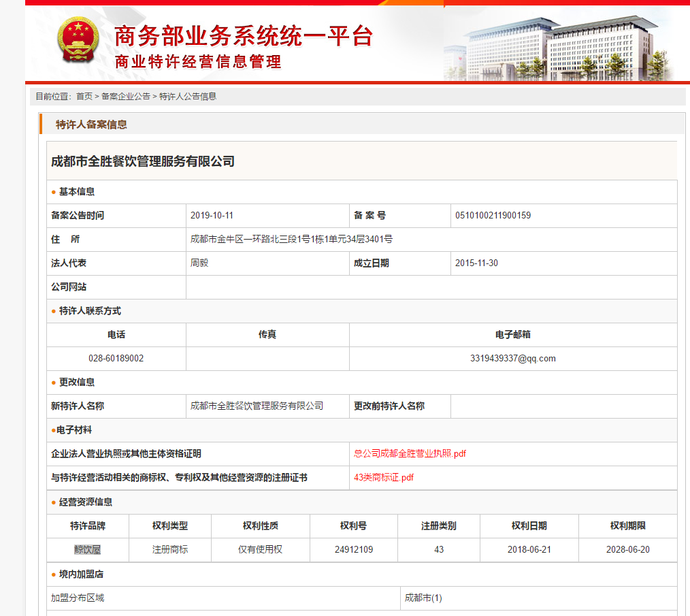The image size is (690, 616).
Task: Click highlighted brand name 鲸饮屋
Action: [x=88, y=549]
